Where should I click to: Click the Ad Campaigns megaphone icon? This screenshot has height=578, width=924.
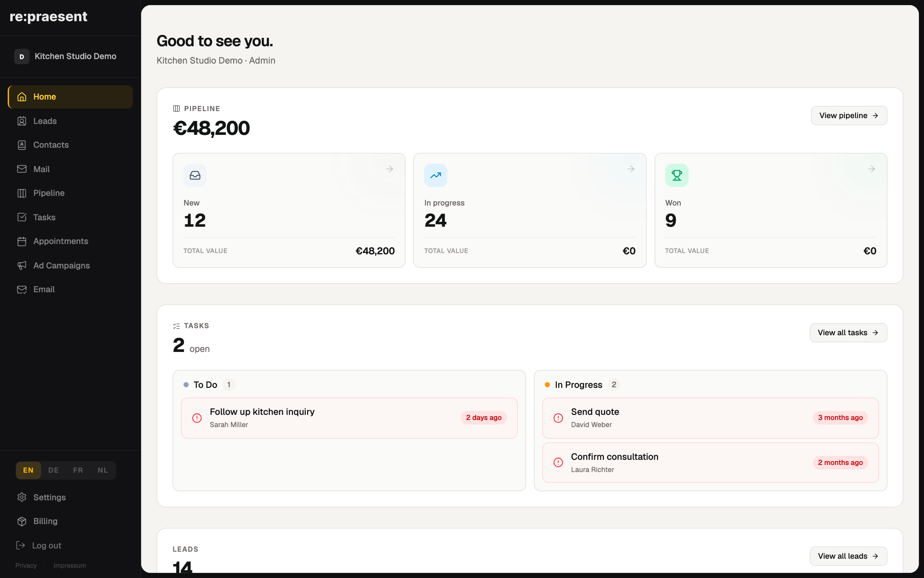coord(22,265)
